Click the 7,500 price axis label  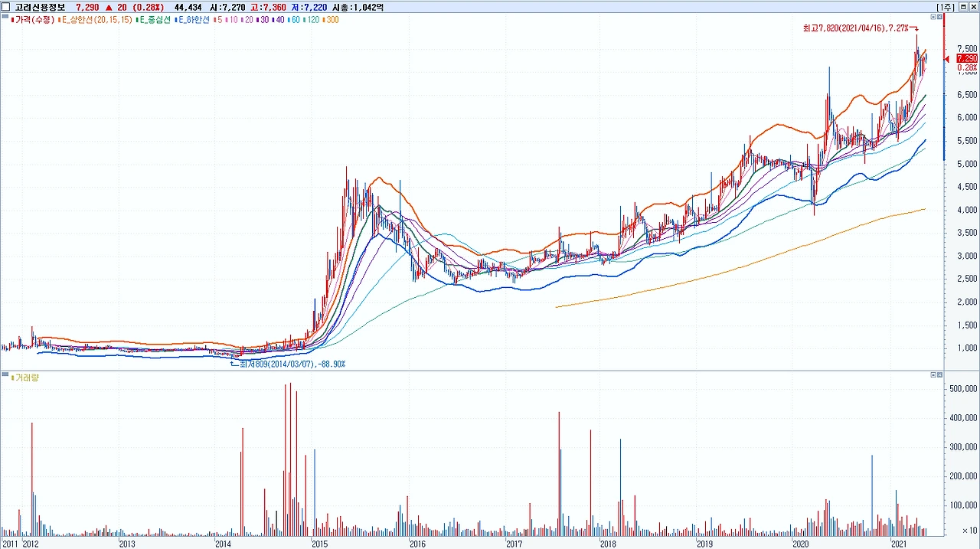click(x=966, y=48)
